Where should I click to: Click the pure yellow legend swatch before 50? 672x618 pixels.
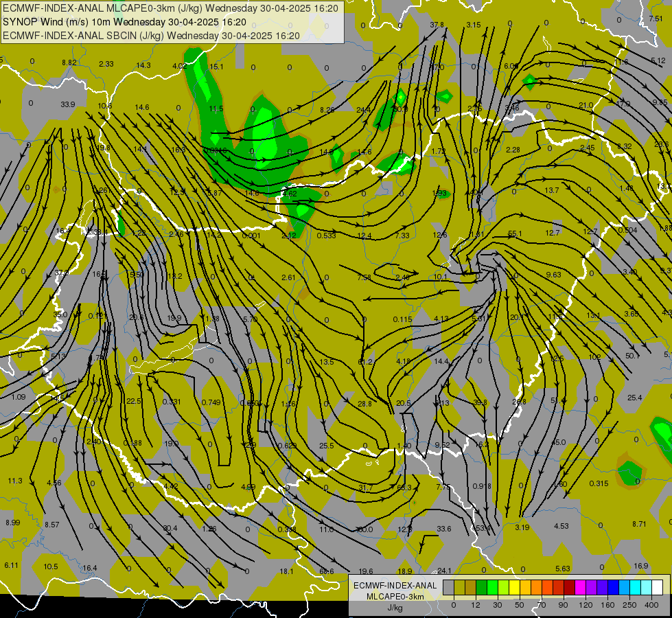[514, 587]
